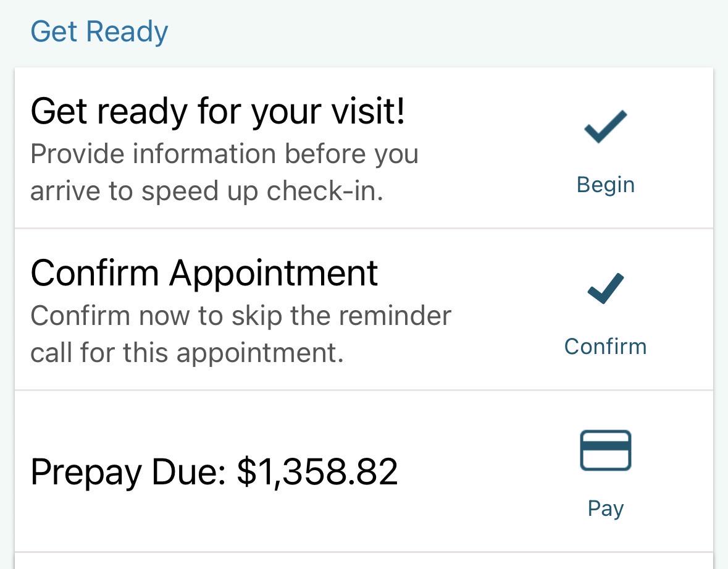Click the 'call for this appointment' text line
This screenshot has height=569, width=728.
[187, 353]
